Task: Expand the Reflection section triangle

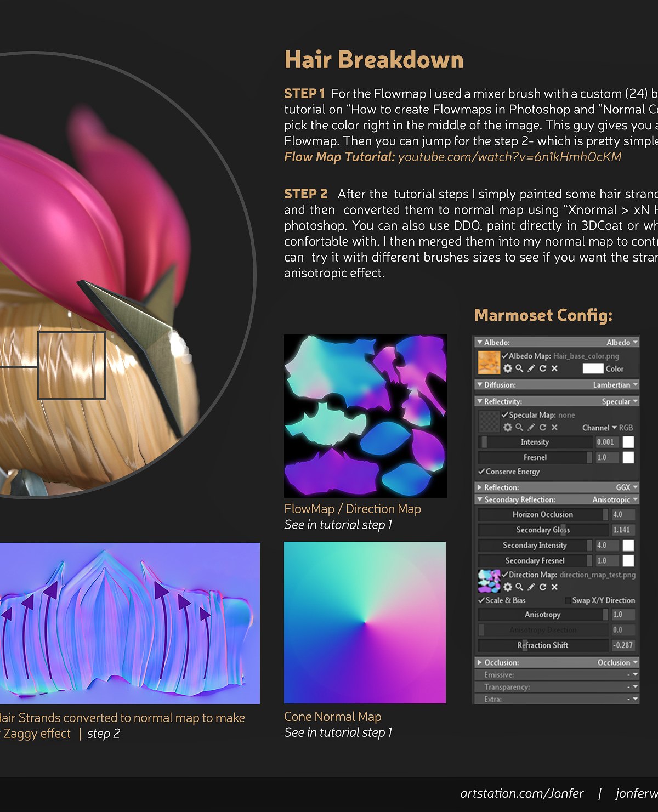Action: (480, 487)
